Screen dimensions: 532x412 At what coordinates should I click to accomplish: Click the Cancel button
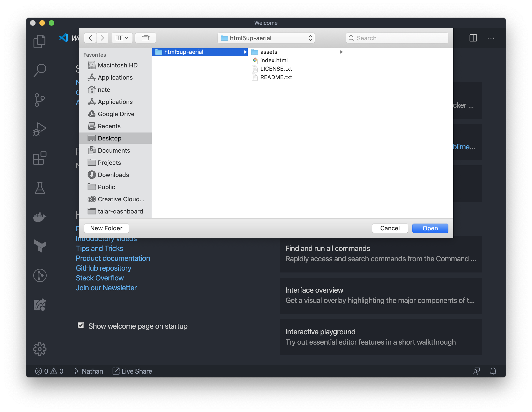[x=390, y=228]
